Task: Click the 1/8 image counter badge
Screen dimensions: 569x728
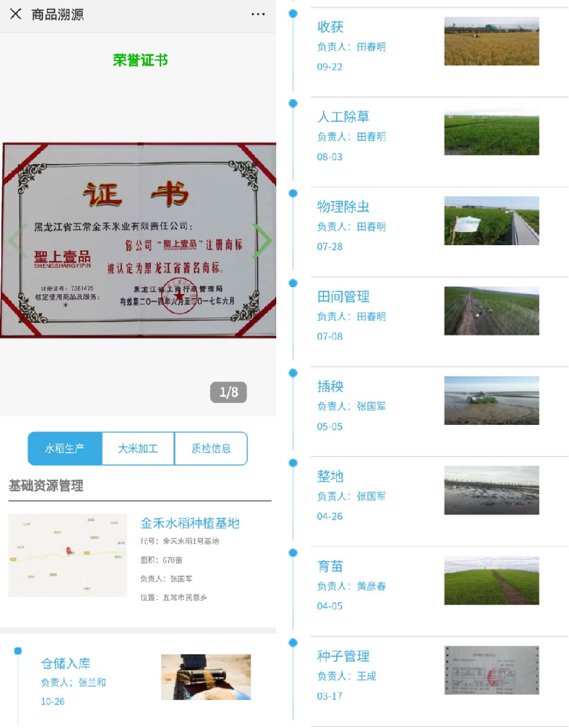Action: tap(229, 393)
